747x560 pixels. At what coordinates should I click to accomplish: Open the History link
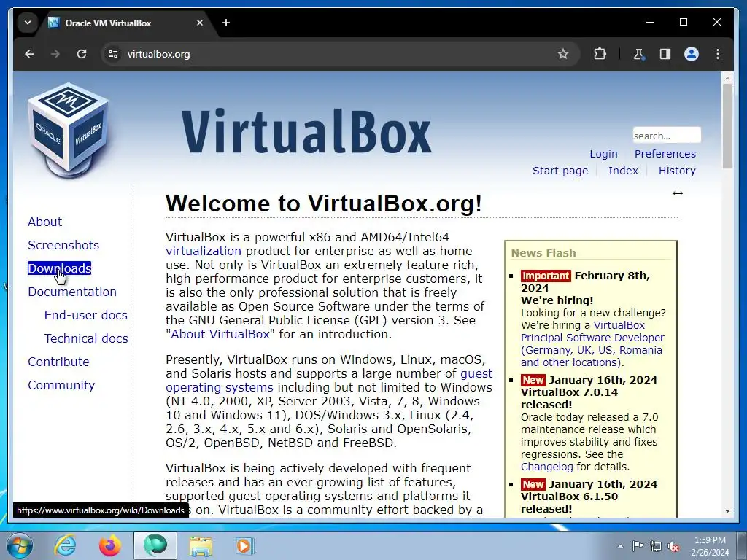(x=677, y=171)
